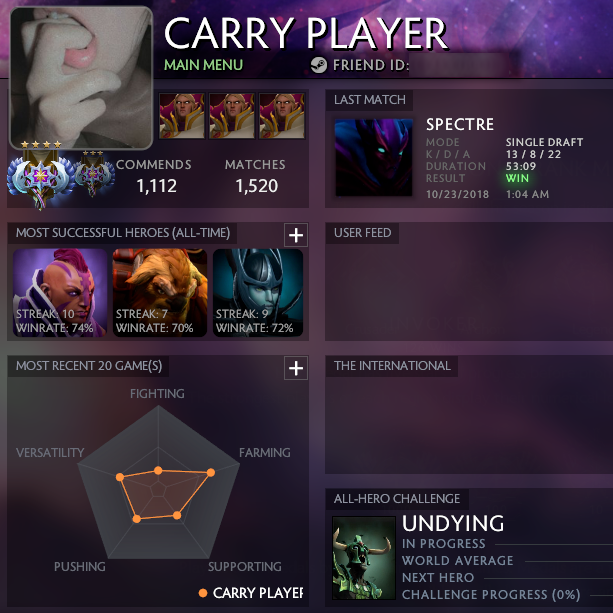This screenshot has width=613, height=613.
Task: Click the Commends count 1,112
Action: pos(157,186)
